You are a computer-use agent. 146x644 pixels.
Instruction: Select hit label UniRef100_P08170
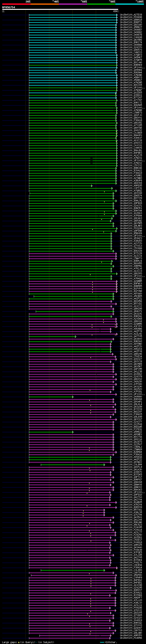tap(131, 562)
